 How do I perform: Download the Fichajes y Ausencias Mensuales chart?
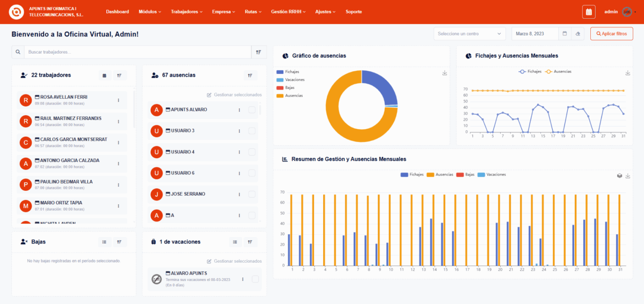(628, 73)
